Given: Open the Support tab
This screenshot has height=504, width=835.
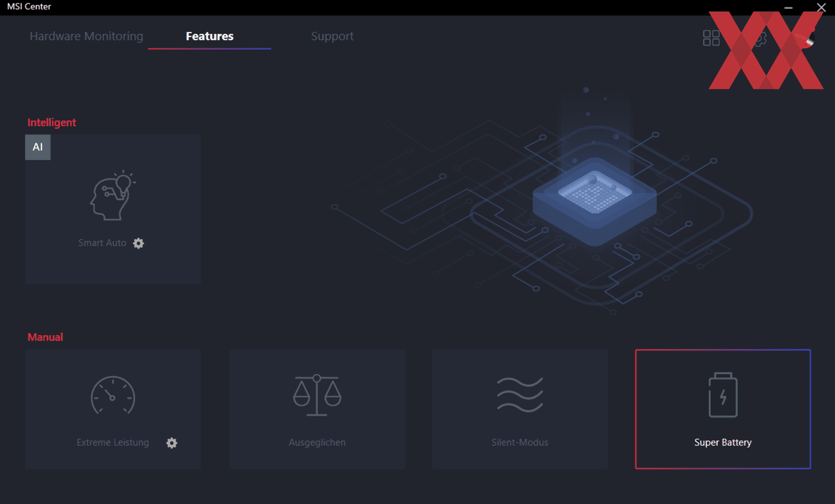Looking at the screenshot, I should click(x=332, y=36).
